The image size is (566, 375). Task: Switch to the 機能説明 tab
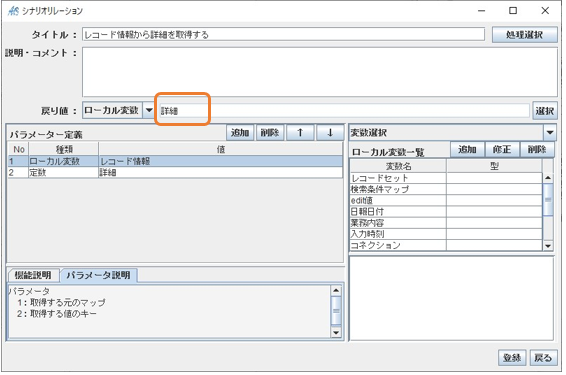(x=32, y=275)
